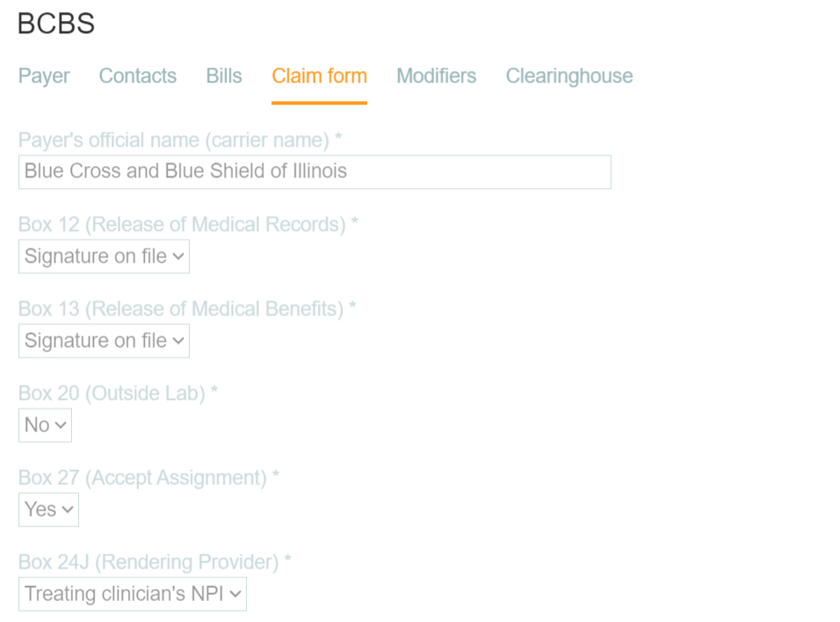Select the Claim form tab

tap(319, 76)
